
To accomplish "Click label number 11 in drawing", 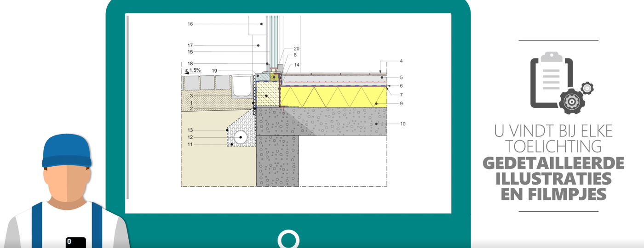I will 190,144.
